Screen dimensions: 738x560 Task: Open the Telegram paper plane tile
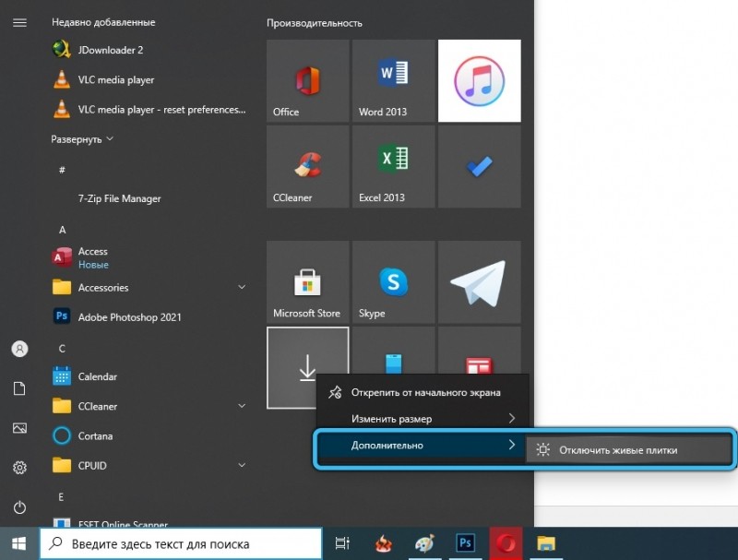(x=479, y=282)
